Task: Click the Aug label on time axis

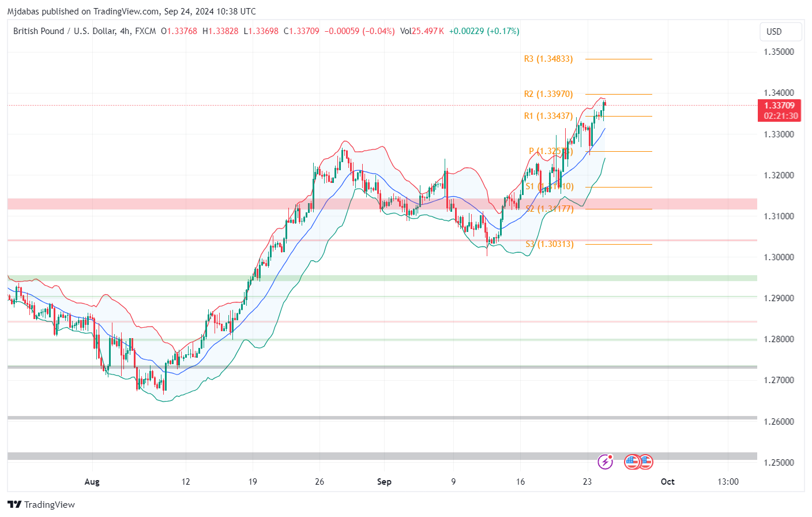Action: click(92, 482)
